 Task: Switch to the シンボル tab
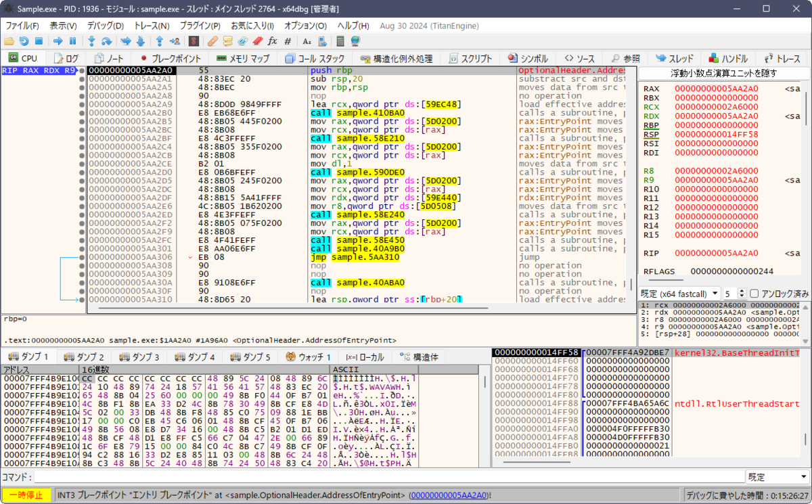pyautogui.click(x=527, y=58)
